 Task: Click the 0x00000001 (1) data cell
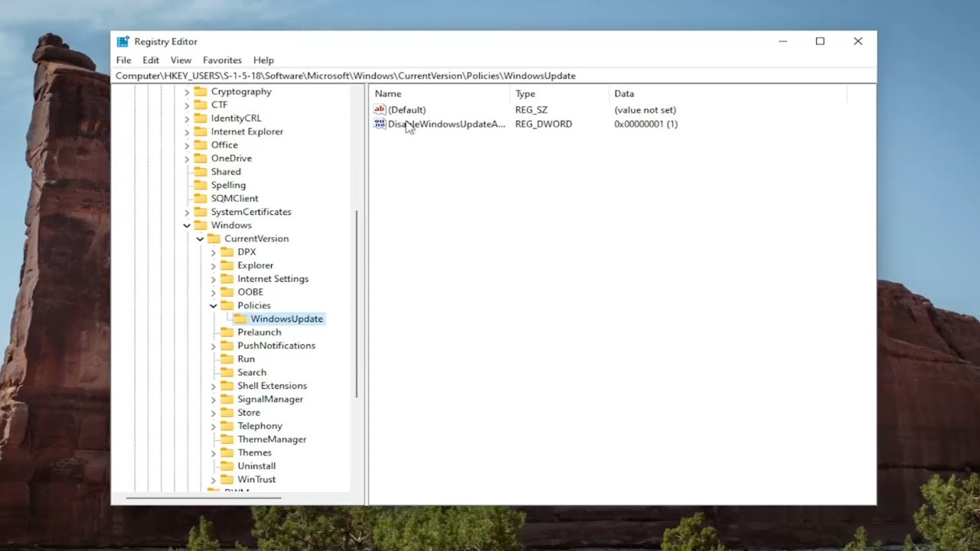[645, 124]
